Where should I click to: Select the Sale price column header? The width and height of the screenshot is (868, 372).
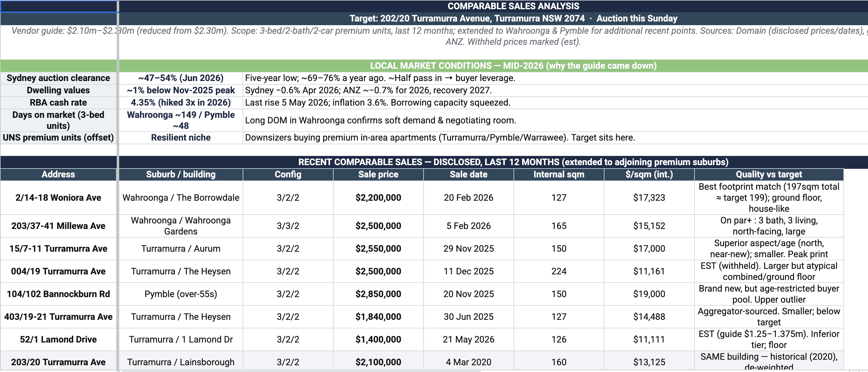[378, 174]
